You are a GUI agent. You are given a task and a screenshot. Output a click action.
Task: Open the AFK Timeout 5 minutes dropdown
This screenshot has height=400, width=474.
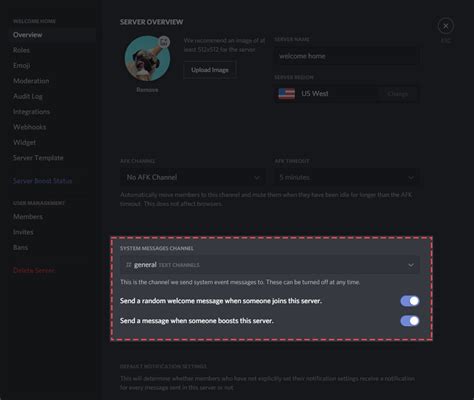[x=347, y=177]
